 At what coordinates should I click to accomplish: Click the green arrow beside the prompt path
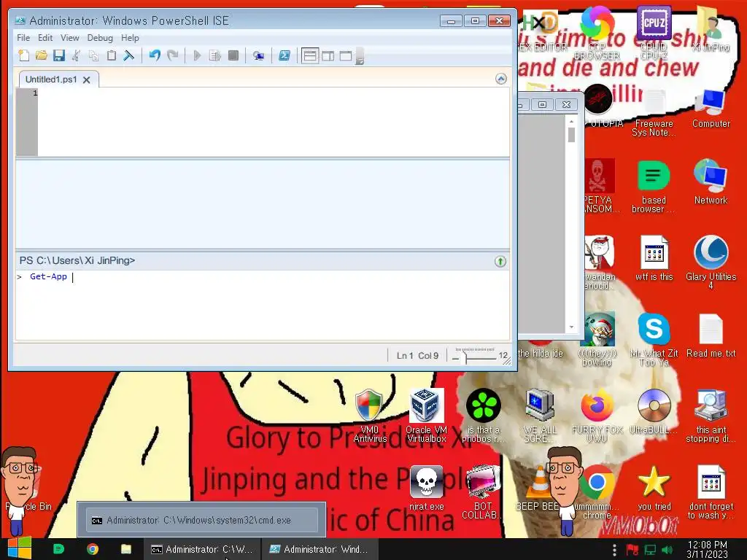click(x=500, y=261)
